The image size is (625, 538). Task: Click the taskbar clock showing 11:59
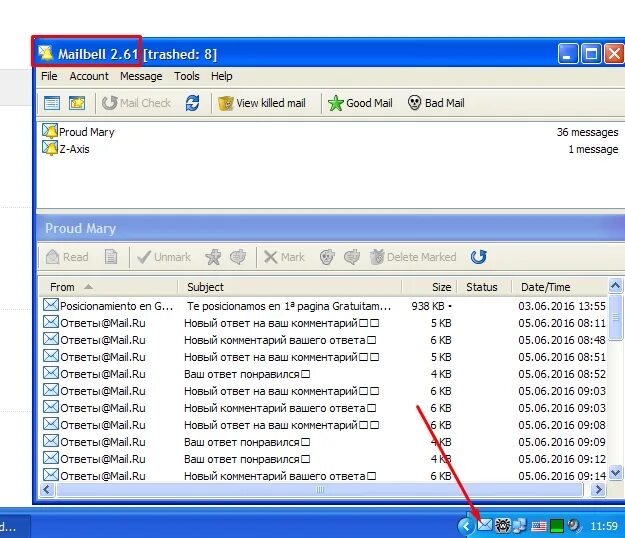pos(603,526)
